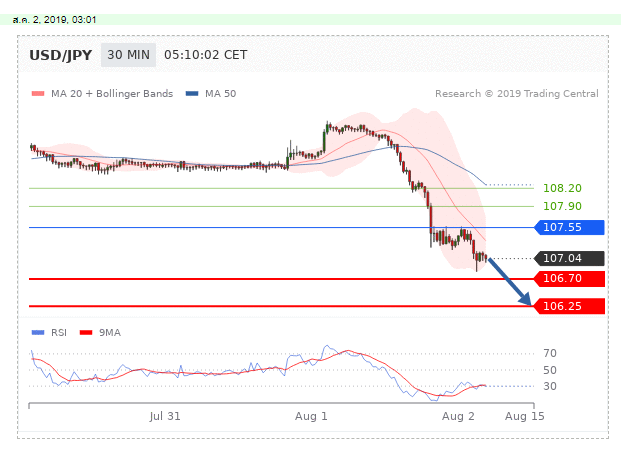The height and width of the screenshot is (449, 621).
Task: Click the 9MA legend text label
Action: [110, 333]
